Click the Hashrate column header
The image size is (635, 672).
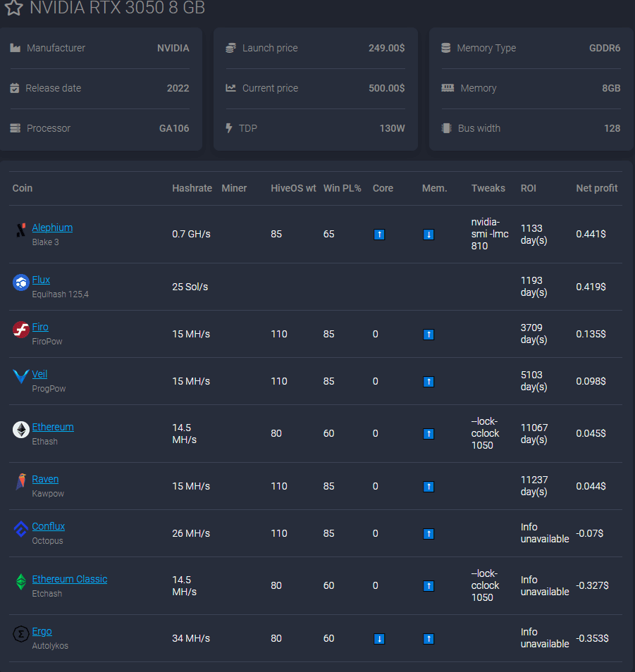pyautogui.click(x=192, y=188)
